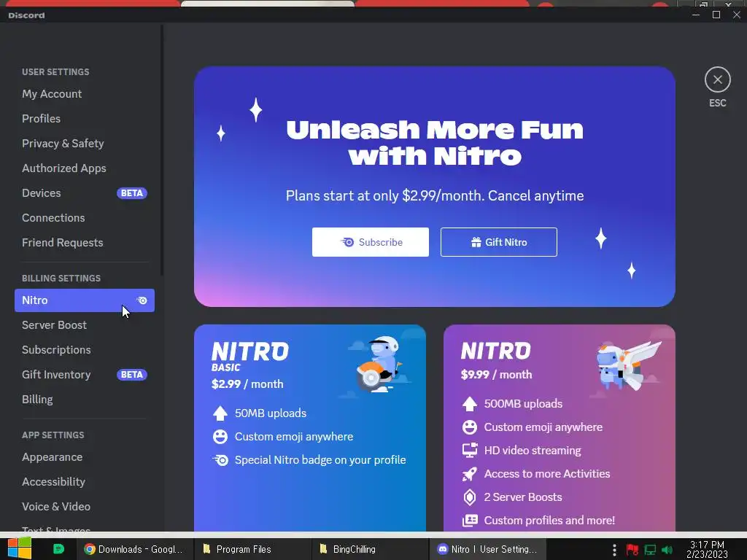Click the taskbar clock showing 3:17 PM
The height and width of the screenshot is (560, 747).
(x=707, y=550)
